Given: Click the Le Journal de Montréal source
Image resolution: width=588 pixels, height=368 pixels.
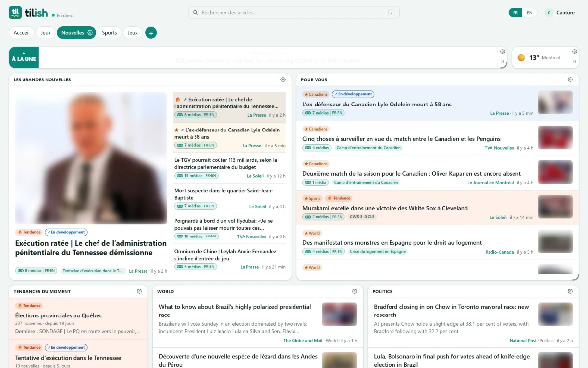Looking at the screenshot, I should pos(490,183).
